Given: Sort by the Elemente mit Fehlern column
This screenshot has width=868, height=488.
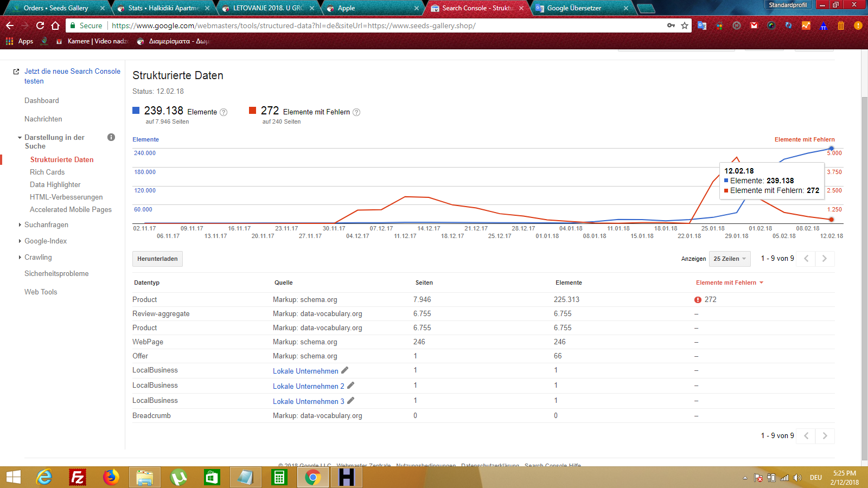Looking at the screenshot, I should (729, 282).
